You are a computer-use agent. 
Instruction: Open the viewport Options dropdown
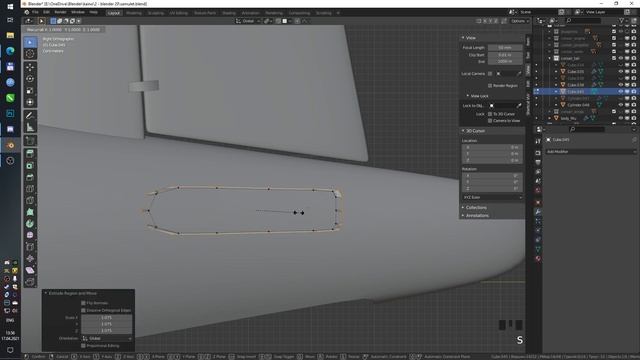coord(520,21)
